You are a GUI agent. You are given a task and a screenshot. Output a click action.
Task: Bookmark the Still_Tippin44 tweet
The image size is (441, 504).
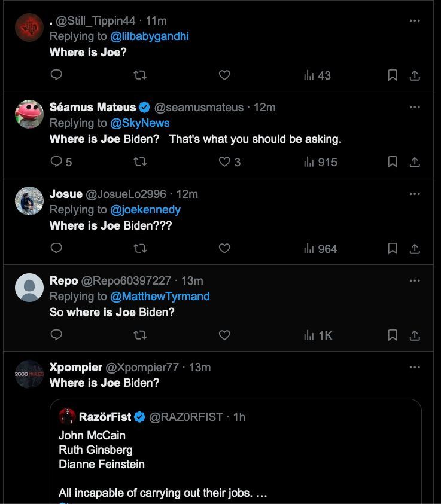[x=393, y=75]
